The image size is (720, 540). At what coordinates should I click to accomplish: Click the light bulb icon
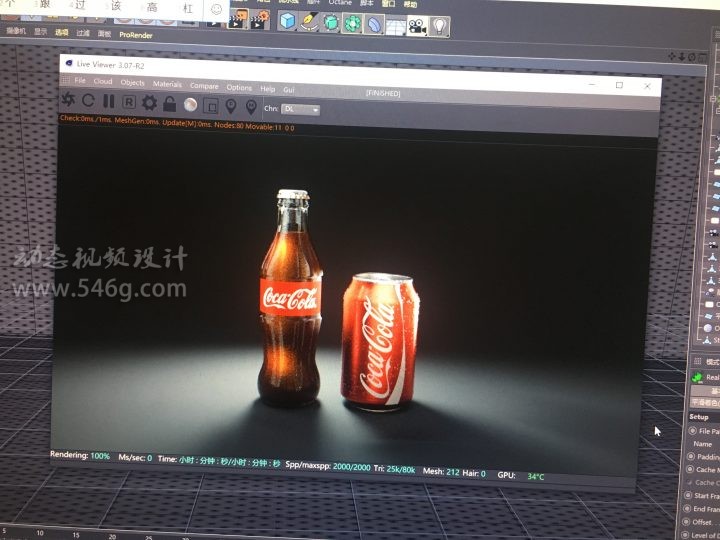click(439, 27)
